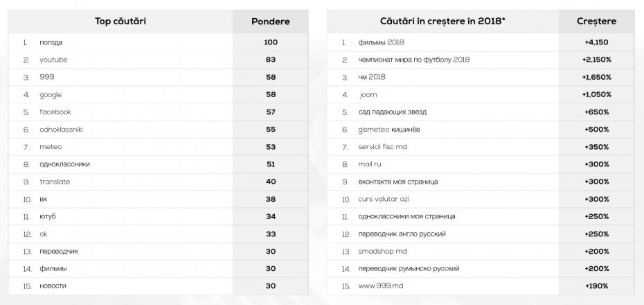Click the 'facebook' search term
The width and height of the screenshot is (644, 305).
click(x=55, y=112)
